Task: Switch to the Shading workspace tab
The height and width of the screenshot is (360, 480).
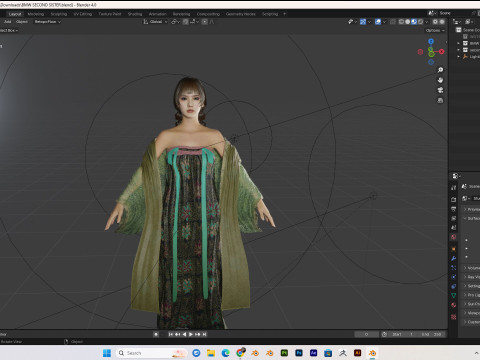Action: pyautogui.click(x=135, y=14)
